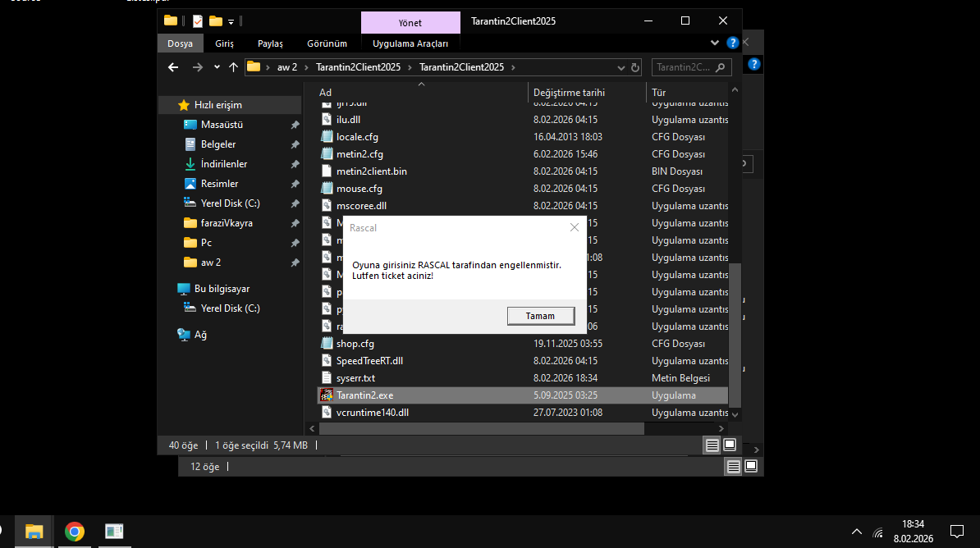
Task: Click the Tarantin2.exe application icon
Action: tap(326, 395)
